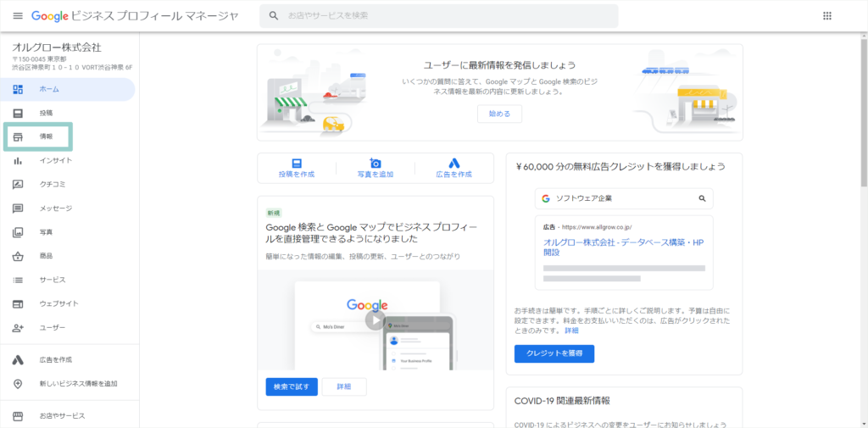Open 投稿 menu item
868x428 pixels.
(46, 113)
